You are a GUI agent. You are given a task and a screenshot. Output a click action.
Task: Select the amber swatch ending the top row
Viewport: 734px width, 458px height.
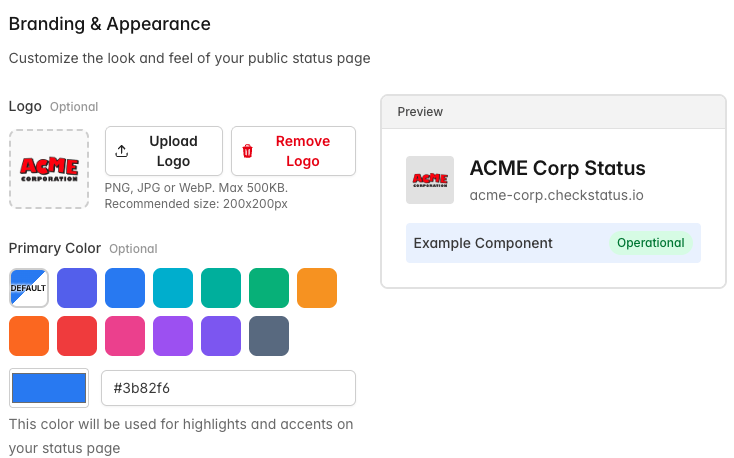[x=317, y=288]
